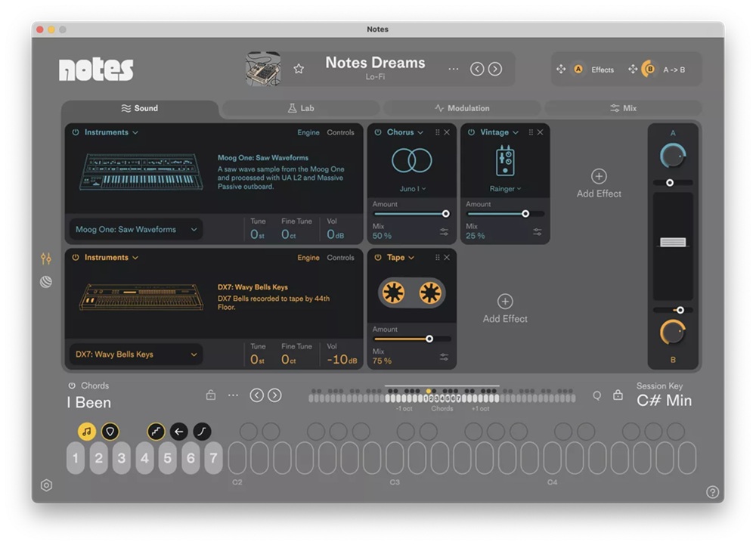Open the Juno I chorus type dropdown
Screen dimensions: 756x545
click(412, 189)
